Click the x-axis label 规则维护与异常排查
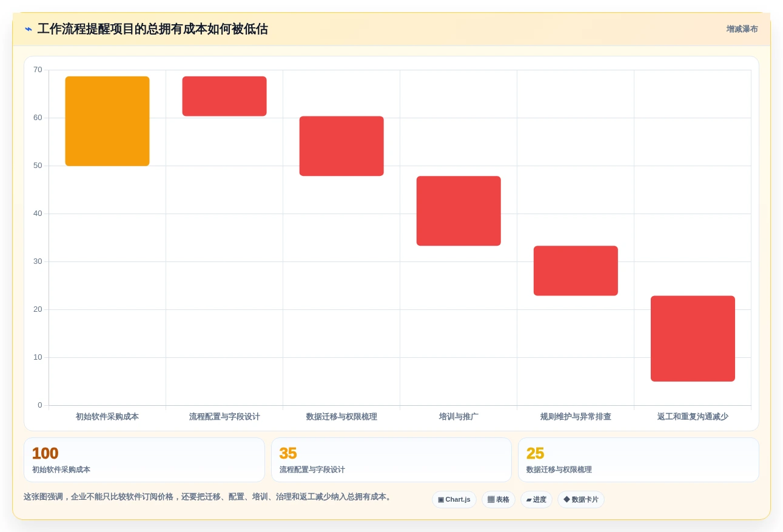This screenshot has height=532, width=783. [576, 417]
